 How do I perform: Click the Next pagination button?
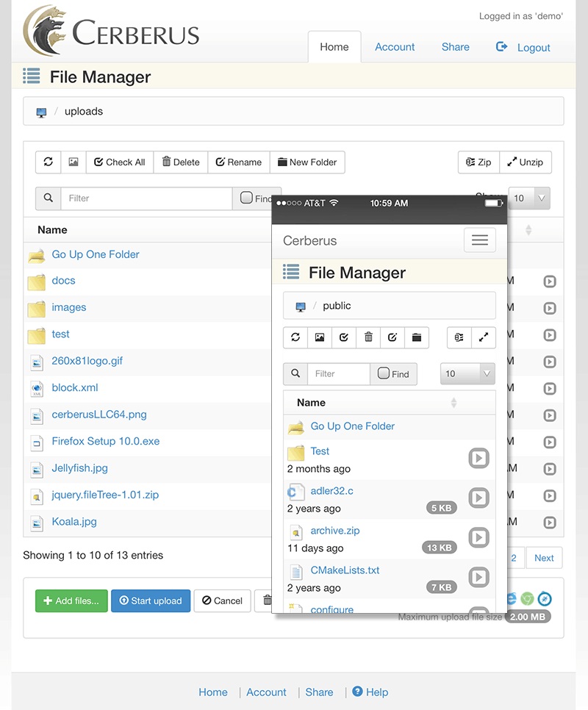(x=544, y=558)
